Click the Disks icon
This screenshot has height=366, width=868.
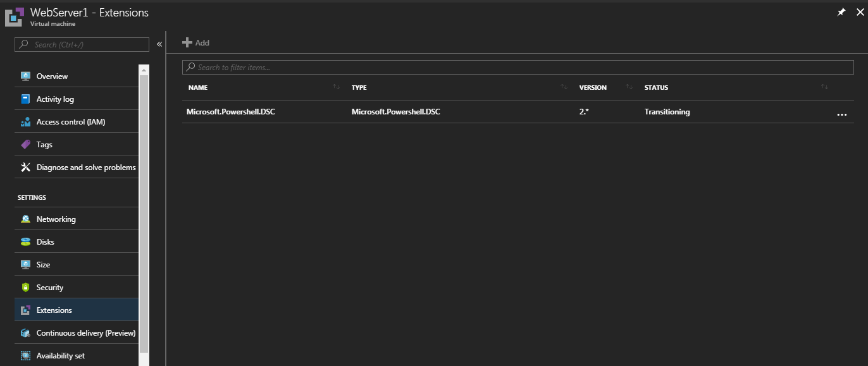[25, 241]
